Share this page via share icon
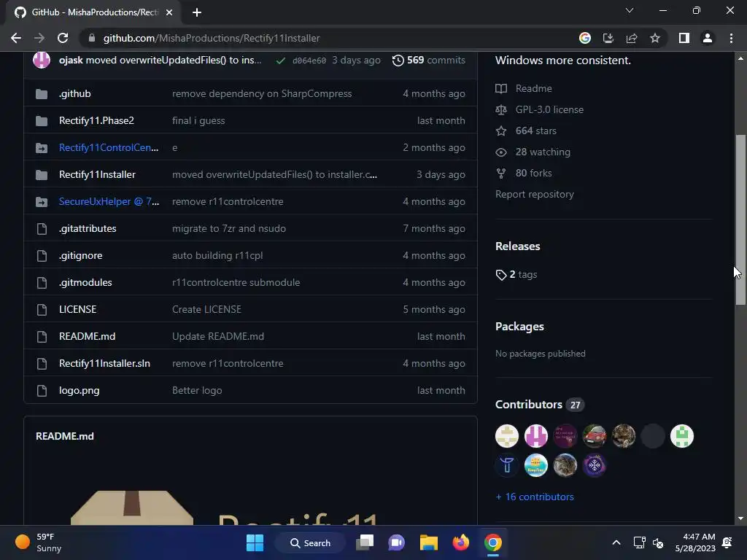The height and width of the screenshot is (560, 747). [x=632, y=38]
